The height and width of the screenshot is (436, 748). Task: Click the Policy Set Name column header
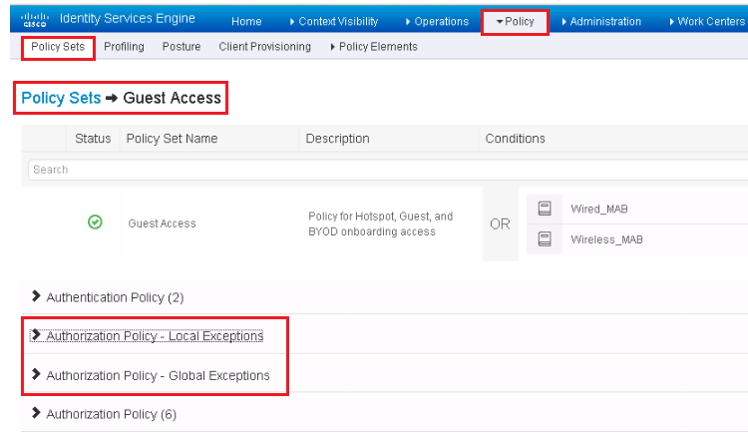[172, 138]
